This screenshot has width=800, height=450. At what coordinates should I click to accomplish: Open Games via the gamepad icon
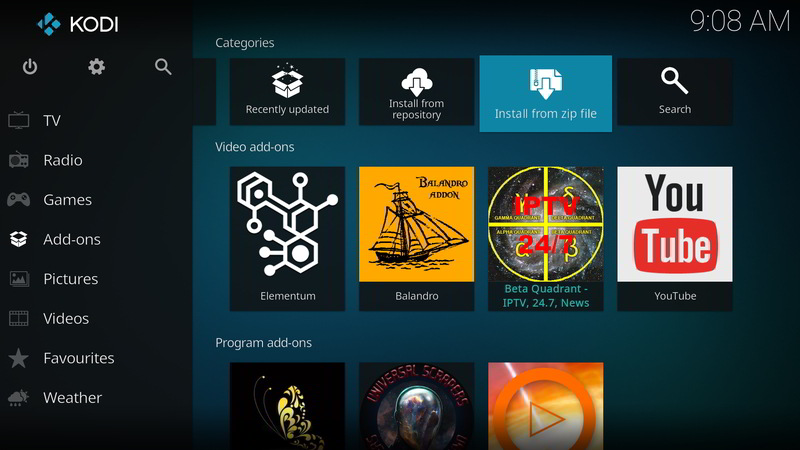coord(19,200)
